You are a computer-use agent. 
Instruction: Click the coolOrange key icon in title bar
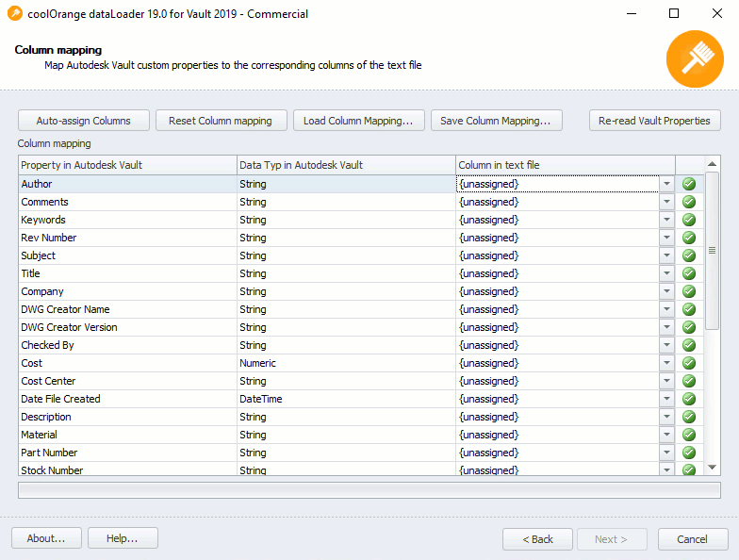(14, 14)
